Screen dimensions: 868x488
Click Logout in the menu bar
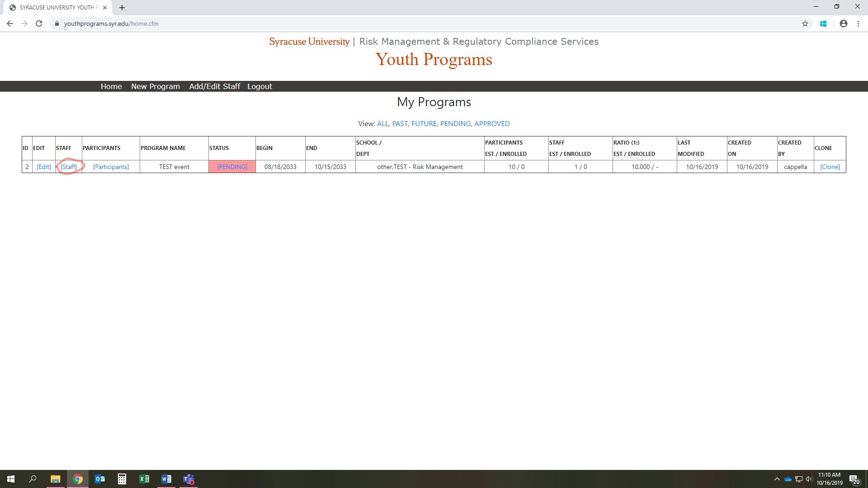click(x=259, y=86)
